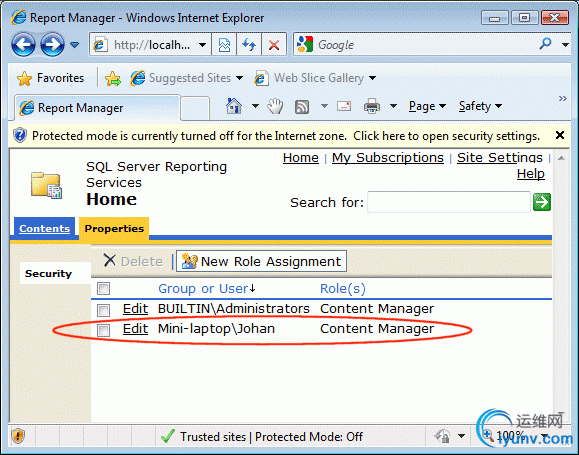Click the page scrollbar up arrow

pyautogui.click(x=561, y=158)
